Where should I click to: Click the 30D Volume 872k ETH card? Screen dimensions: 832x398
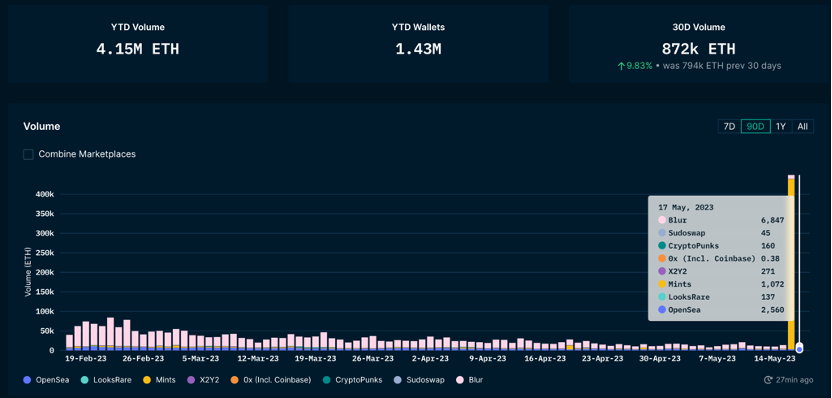698,44
